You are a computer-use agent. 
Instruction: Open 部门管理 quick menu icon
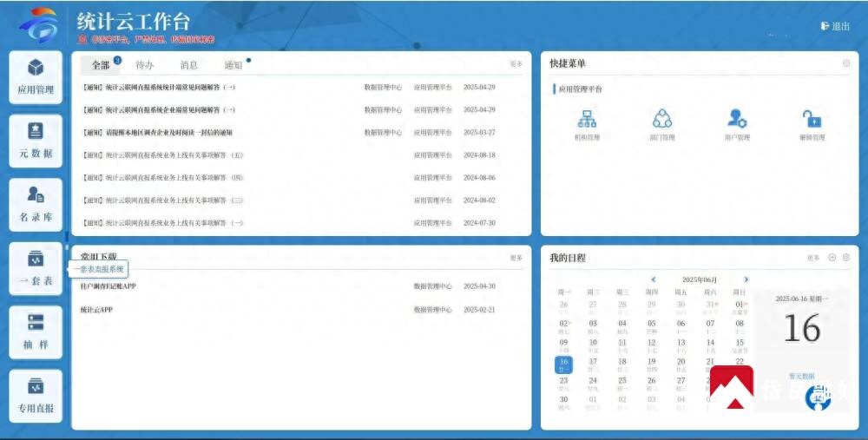click(x=662, y=125)
